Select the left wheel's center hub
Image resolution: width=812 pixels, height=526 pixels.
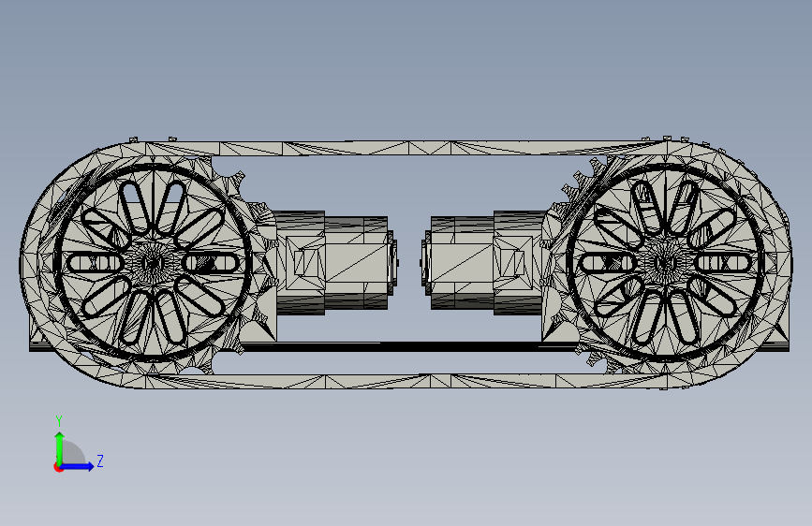[153, 263]
